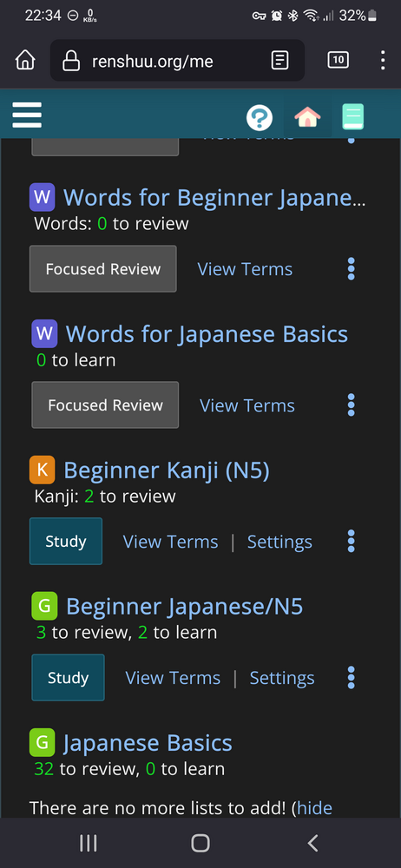Go to the renshuu home house icon
This screenshot has width=401, height=868.
point(307,117)
